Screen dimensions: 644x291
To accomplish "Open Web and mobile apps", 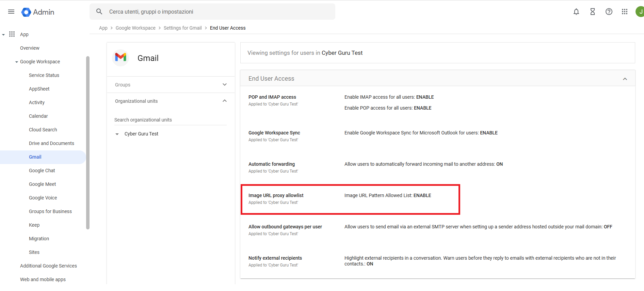I will click(x=43, y=279).
